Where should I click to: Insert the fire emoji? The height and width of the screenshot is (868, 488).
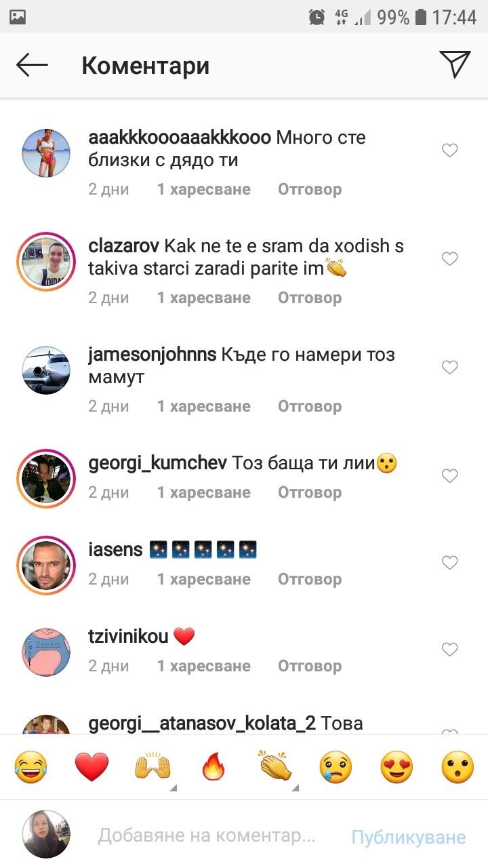click(213, 768)
